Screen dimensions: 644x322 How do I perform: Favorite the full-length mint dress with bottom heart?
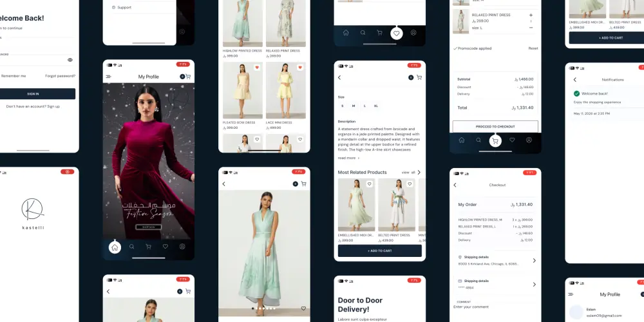(x=303, y=308)
